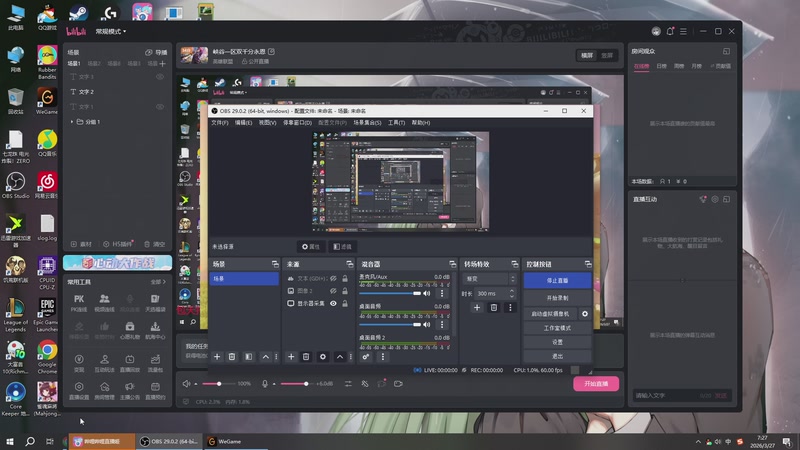This screenshot has width=800, height=450.
Task: Open 流量包 tool in bilibili toolbox
Action: click(155, 363)
